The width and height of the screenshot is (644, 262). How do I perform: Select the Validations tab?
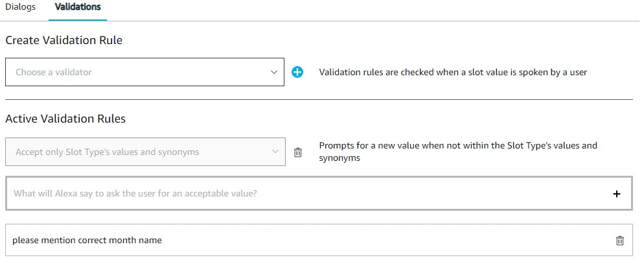click(78, 7)
